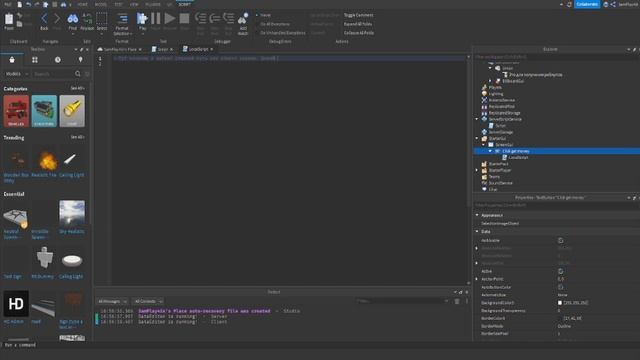Image resolution: width=640 pixels, height=360 pixels.
Task: Collapse the Data properties section
Action: (x=477, y=231)
